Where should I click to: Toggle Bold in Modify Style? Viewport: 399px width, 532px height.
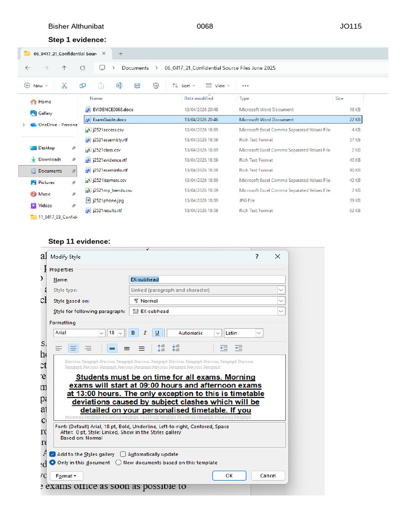click(133, 333)
